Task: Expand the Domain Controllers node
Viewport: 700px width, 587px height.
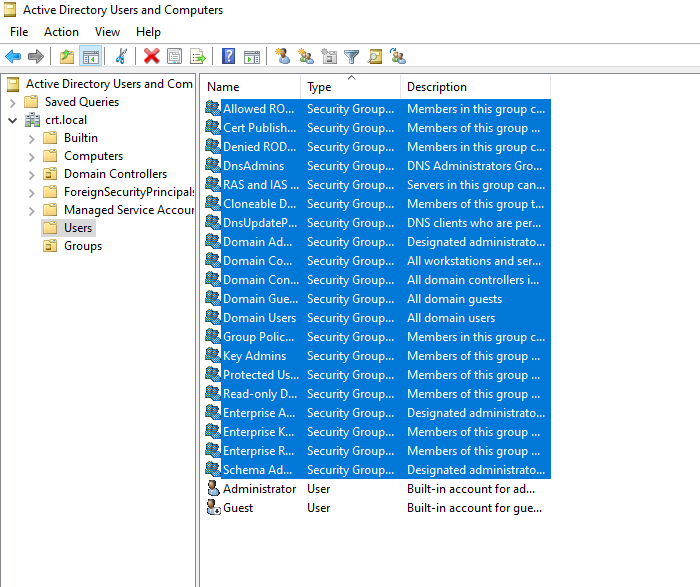Action: (31, 175)
